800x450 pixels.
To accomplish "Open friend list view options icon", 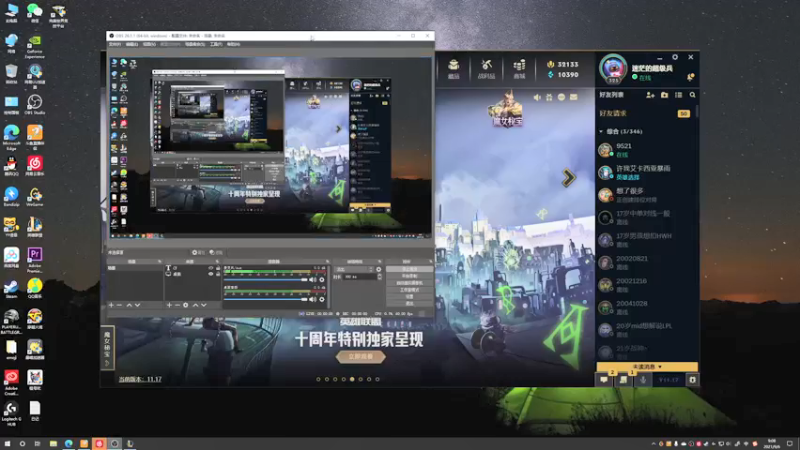I will tap(679, 95).
